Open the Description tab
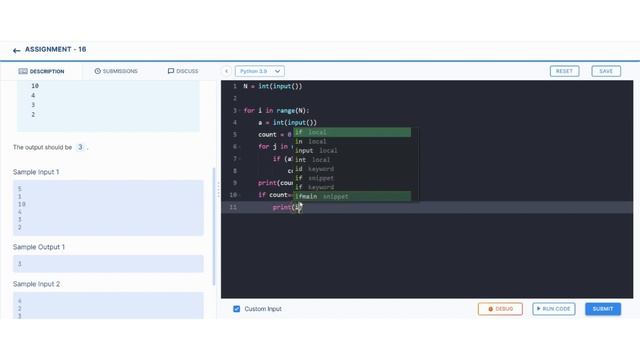Image resolution: width=640 pixels, height=360 pixels. [41, 71]
